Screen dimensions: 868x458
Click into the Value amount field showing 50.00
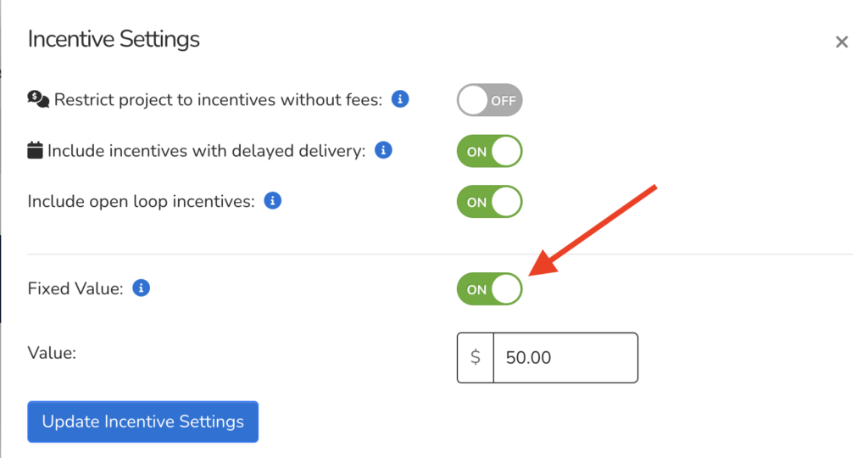(x=564, y=357)
